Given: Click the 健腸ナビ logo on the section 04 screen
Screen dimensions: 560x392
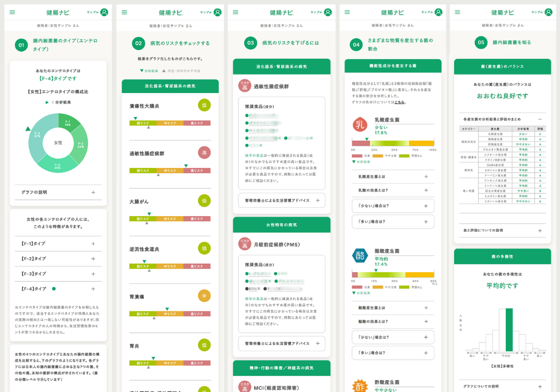Looking at the screenshot, I should click(x=392, y=12).
